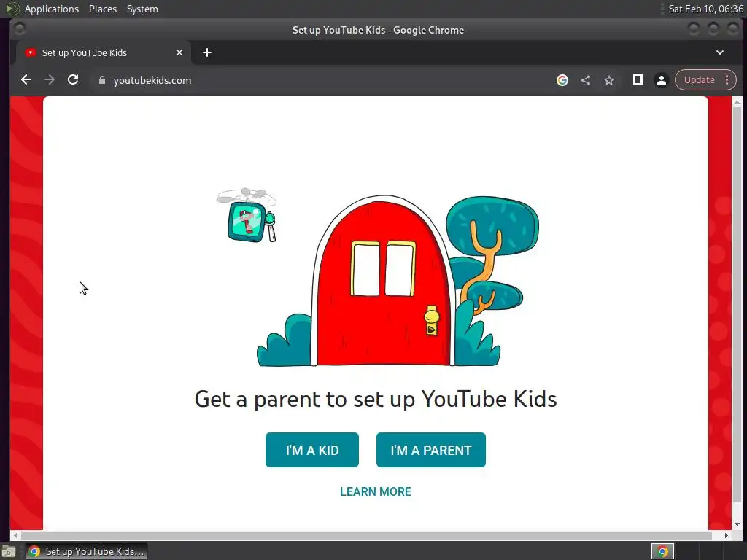This screenshot has height=560, width=747.
Task: Click the date and time in top panel
Action: coord(705,9)
